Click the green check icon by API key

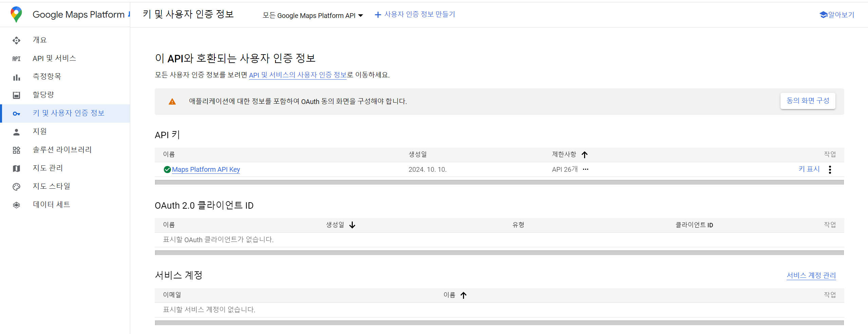coord(167,169)
